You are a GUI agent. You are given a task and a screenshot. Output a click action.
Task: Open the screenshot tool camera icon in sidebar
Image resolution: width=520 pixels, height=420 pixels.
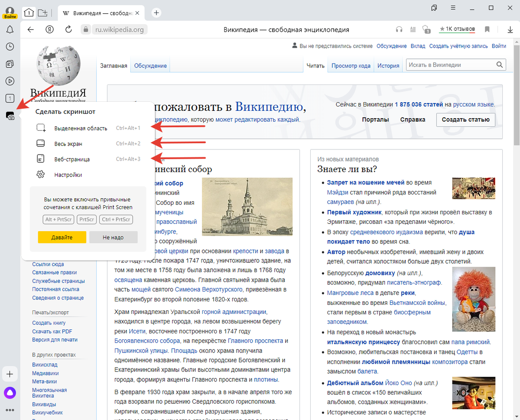point(10,116)
